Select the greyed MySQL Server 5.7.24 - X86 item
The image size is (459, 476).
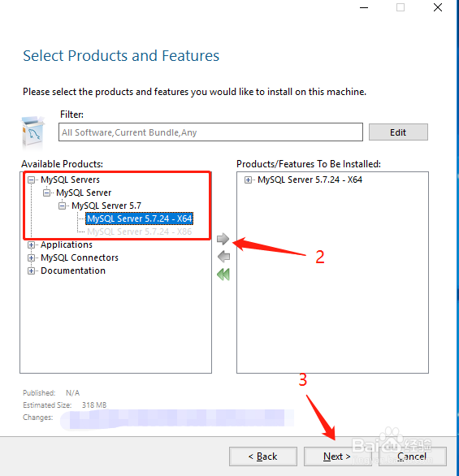tap(140, 232)
